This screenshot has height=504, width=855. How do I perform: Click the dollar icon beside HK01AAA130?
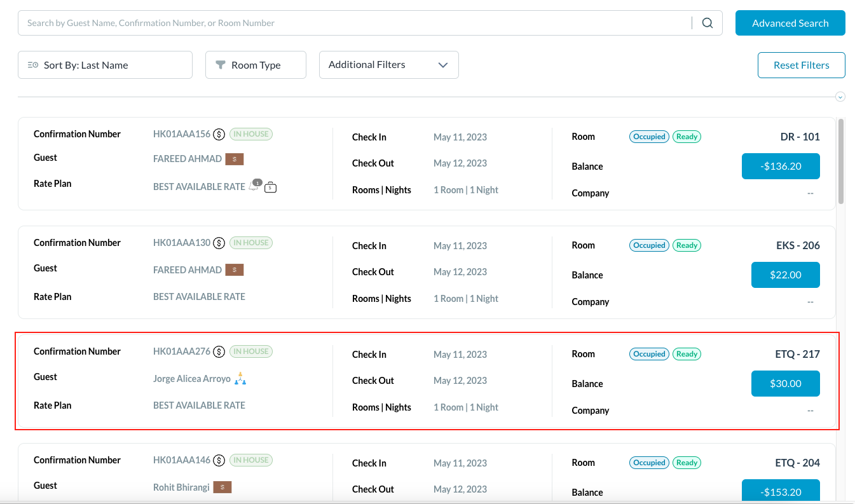coord(219,243)
